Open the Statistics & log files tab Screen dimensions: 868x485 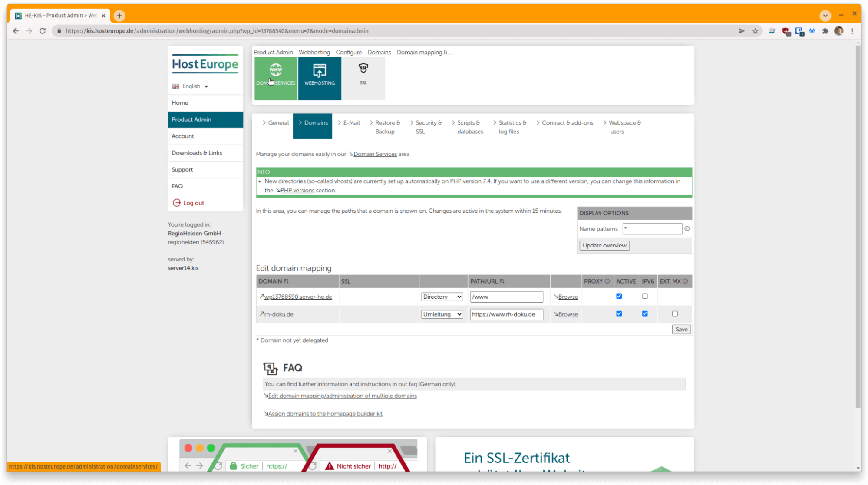[509, 127]
